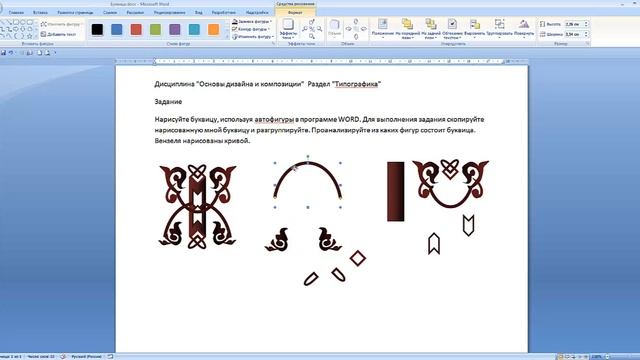This screenshot has width=640, height=360.
Task: Select the downward notched pentagon outline shape
Action: click(468, 225)
